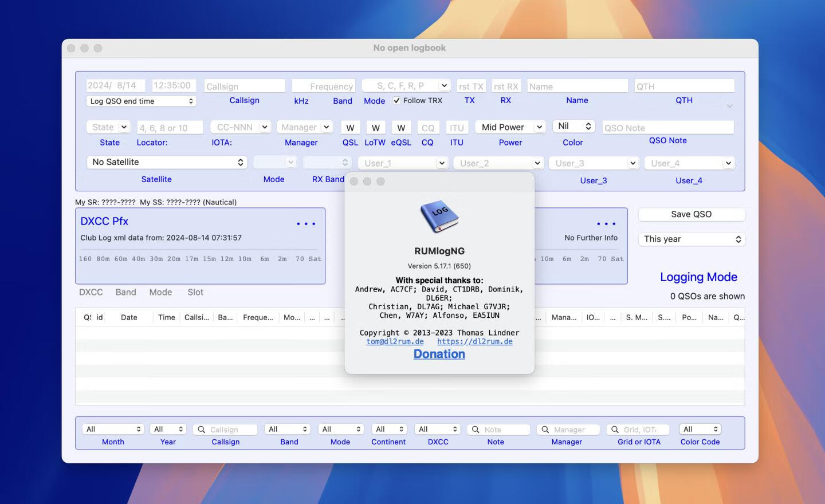Open the User_1 combo box
The height and width of the screenshot is (504, 825).
442,163
